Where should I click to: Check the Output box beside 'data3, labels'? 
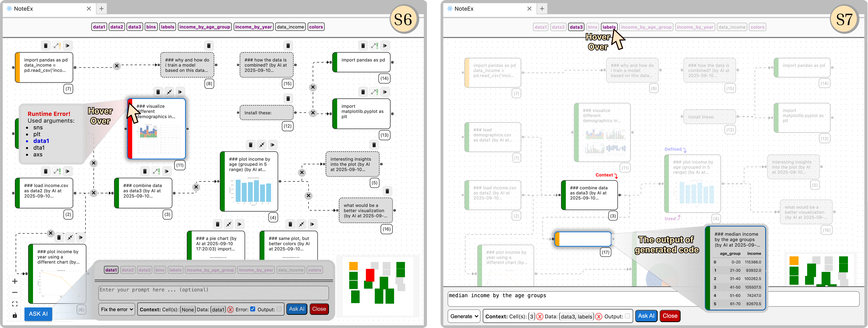click(x=627, y=316)
